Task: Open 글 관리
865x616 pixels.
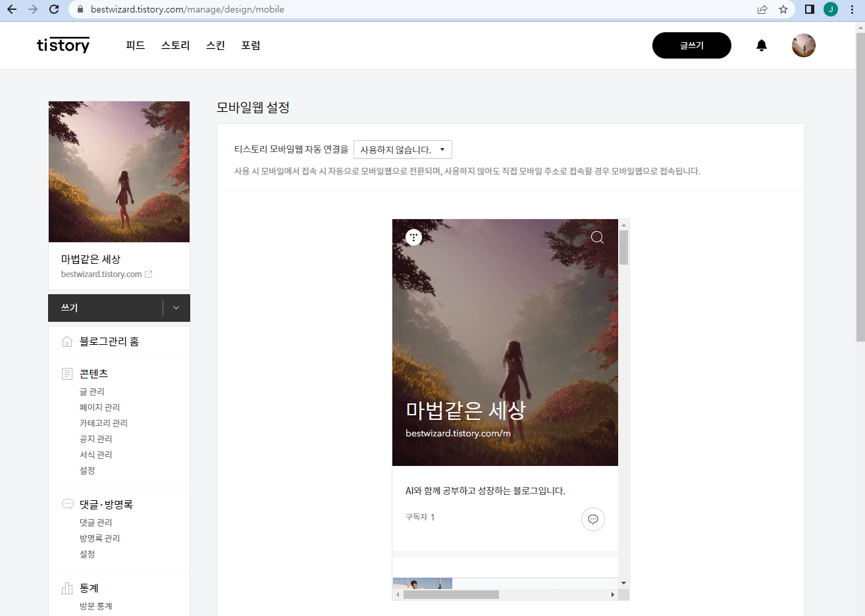Action: pos(92,392)
